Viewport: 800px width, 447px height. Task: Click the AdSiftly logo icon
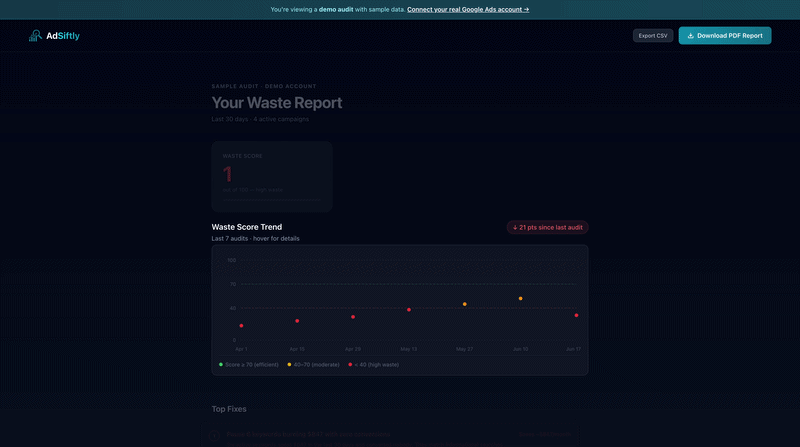coord(35,36)
